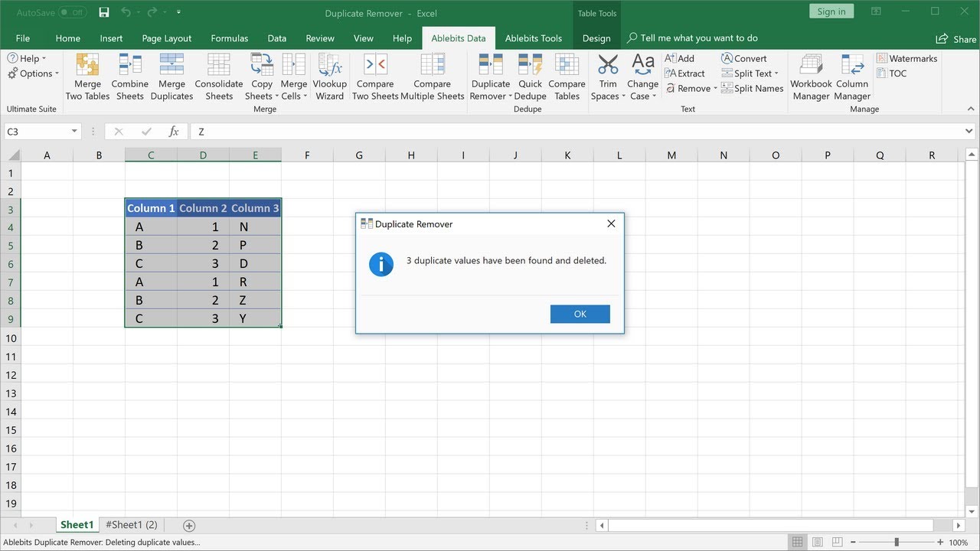Close the Duplicate Remover dialog

coord(611,224)
